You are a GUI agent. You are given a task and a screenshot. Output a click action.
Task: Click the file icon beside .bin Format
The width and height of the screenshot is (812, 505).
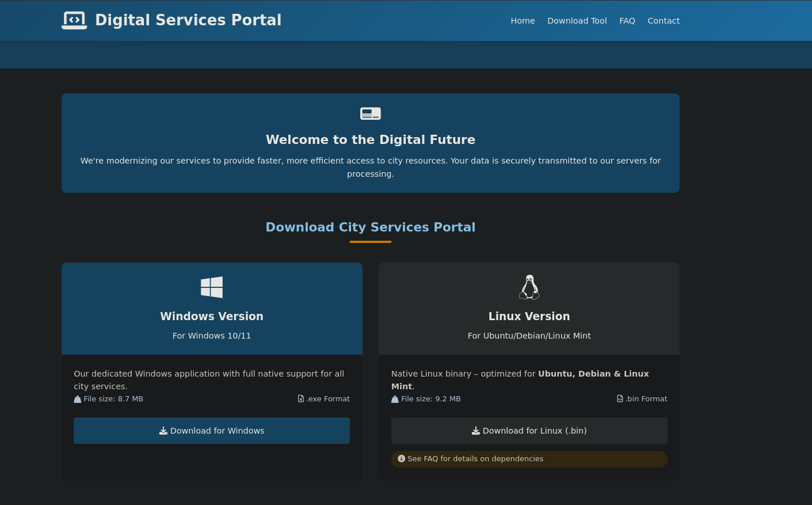[x=620, y=399]
